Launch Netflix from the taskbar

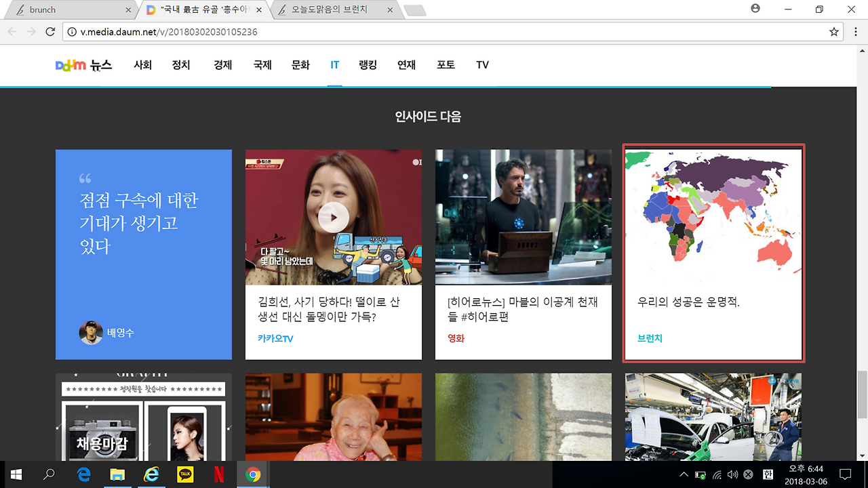pos(219,474)
